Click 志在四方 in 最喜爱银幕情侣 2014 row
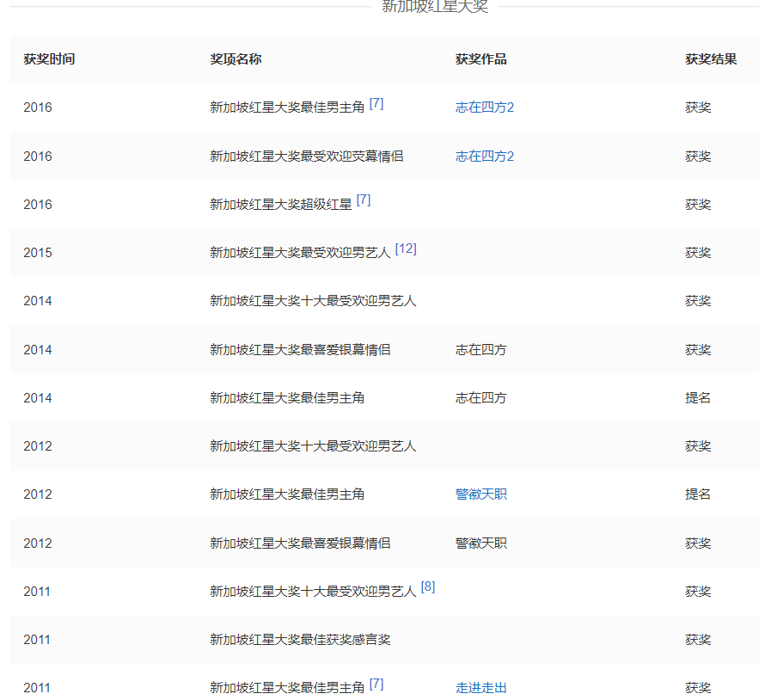This screenshot has height=700, width=759. coord(481,350)
